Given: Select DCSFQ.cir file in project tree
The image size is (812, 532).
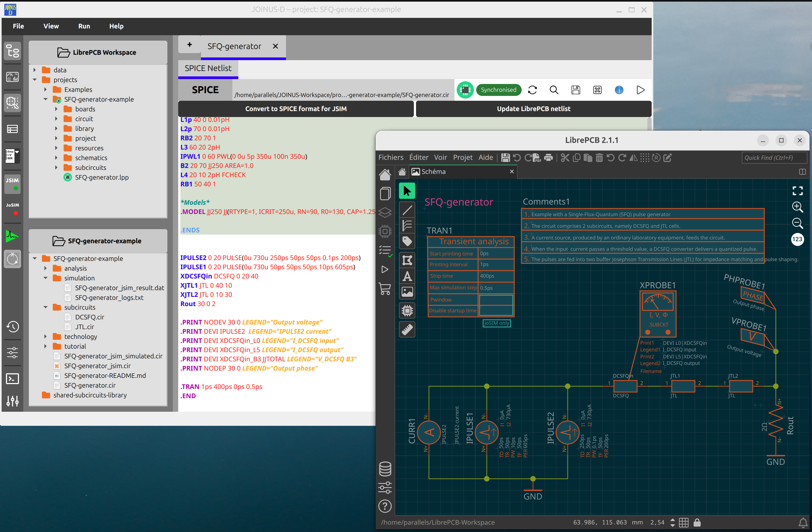Looking at the screenshot, I should click(x=90, y=317).
